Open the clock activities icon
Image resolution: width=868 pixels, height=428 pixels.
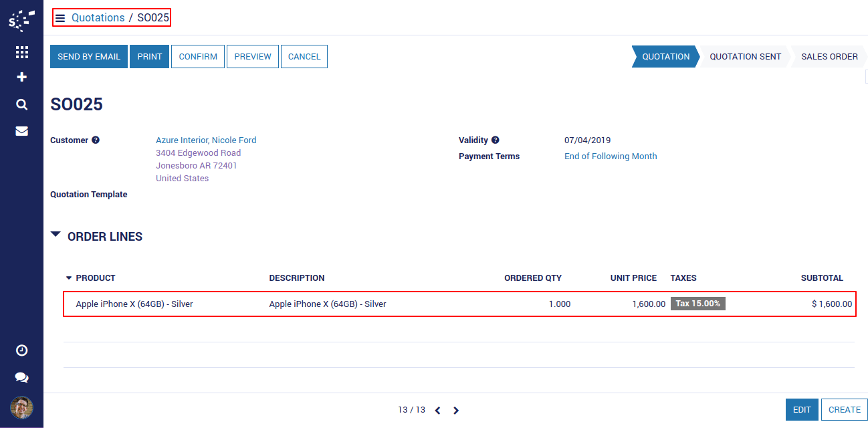(x=21, y=350)
